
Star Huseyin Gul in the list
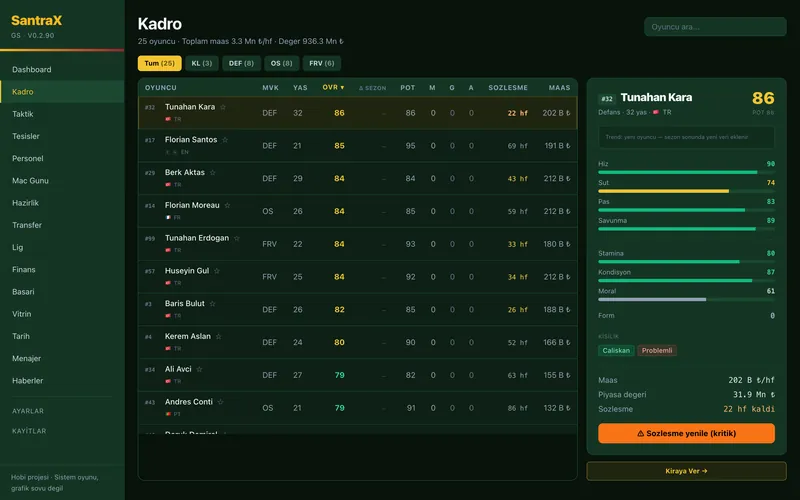(x=217, y=271)
